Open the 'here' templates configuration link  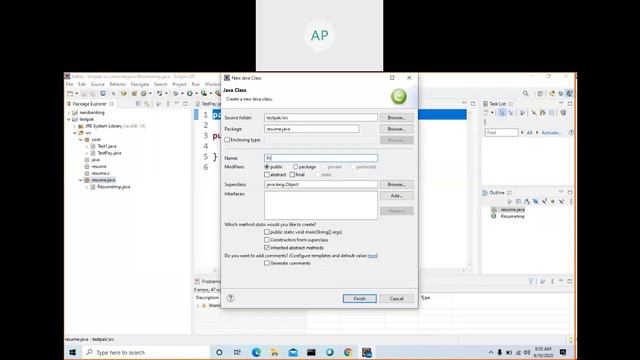tap(372, 256)
